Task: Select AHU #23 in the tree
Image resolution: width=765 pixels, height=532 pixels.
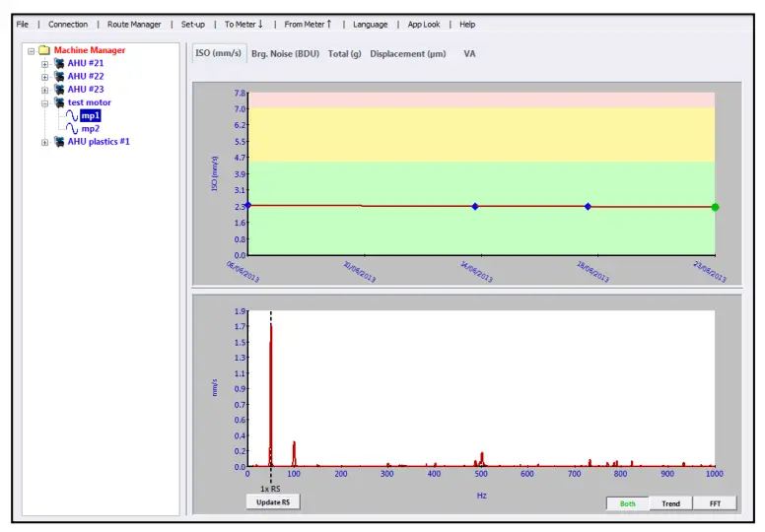Action: point(86,90)
